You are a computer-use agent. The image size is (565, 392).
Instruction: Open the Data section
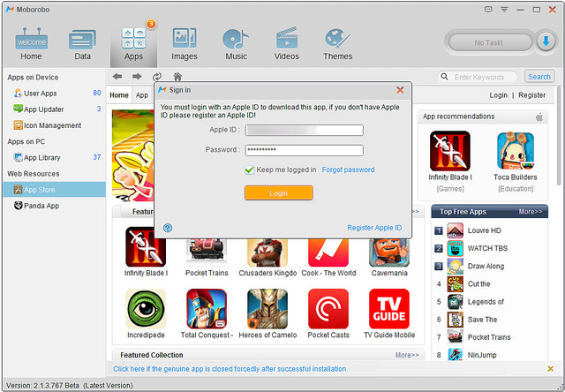click(x=82, y=45)
